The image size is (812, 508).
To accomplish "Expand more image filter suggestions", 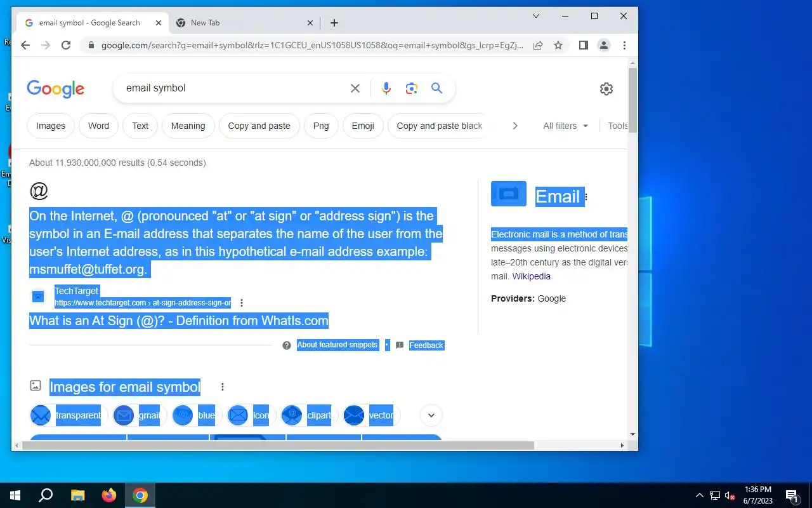I will pyautogui.click(x=431, y=415).
